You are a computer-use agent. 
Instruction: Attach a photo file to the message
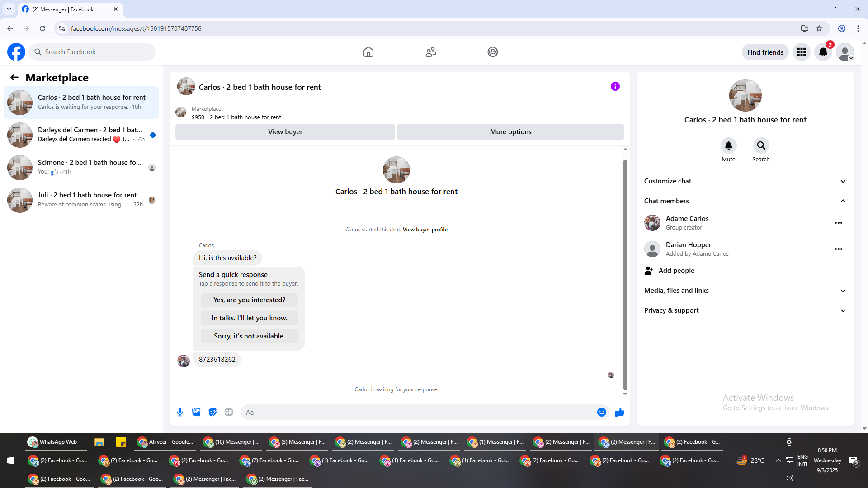point(196,412)
